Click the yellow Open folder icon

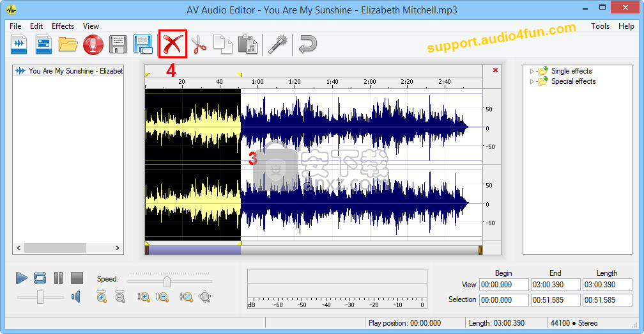68,45
